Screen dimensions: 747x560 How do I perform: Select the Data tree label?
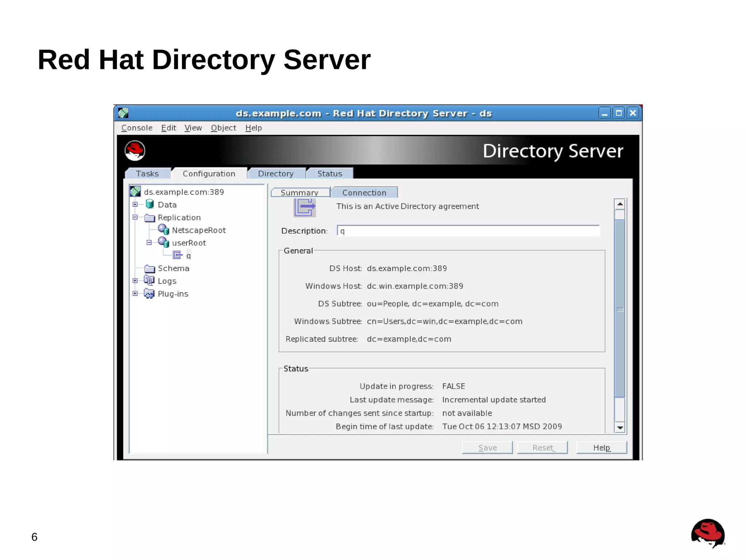167,205
